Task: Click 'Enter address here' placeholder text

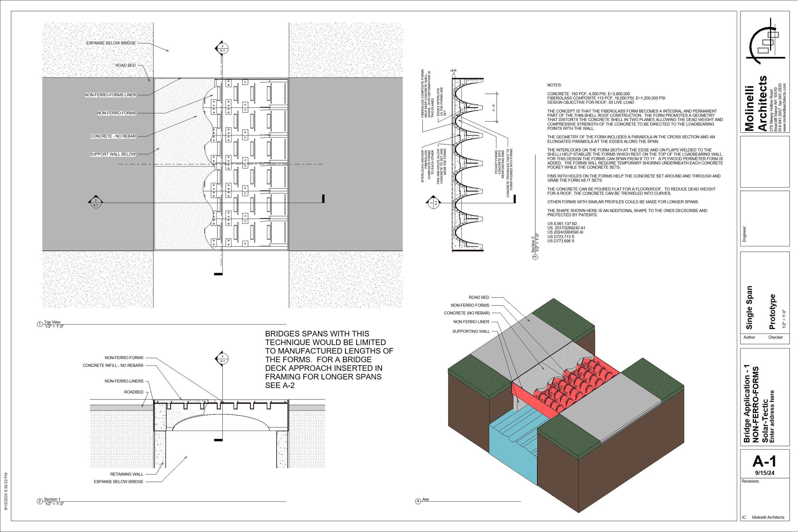Action: tap(772, 416)
